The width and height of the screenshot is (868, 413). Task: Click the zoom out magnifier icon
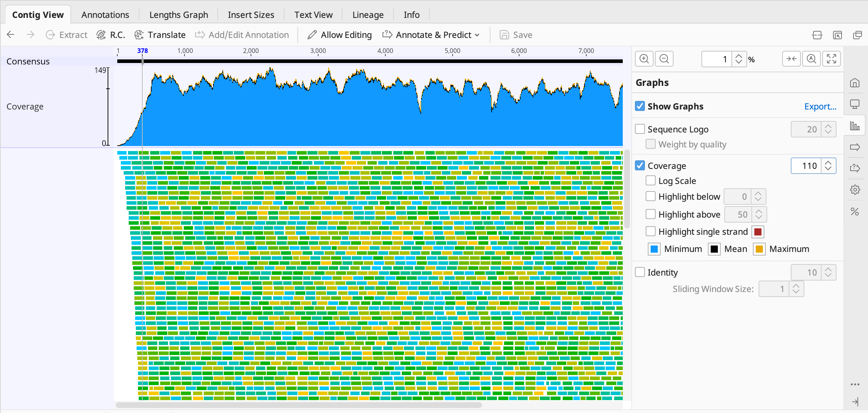point(664,59)
